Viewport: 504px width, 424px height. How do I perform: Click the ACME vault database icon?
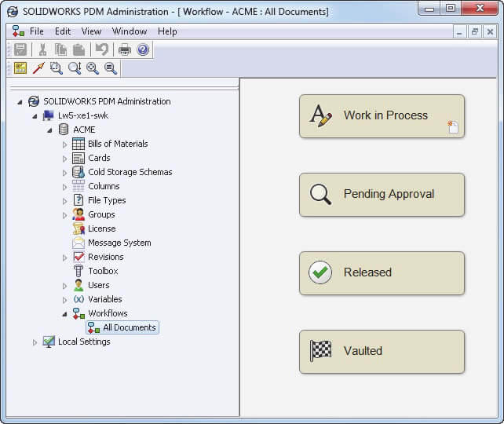coord(64,130)
